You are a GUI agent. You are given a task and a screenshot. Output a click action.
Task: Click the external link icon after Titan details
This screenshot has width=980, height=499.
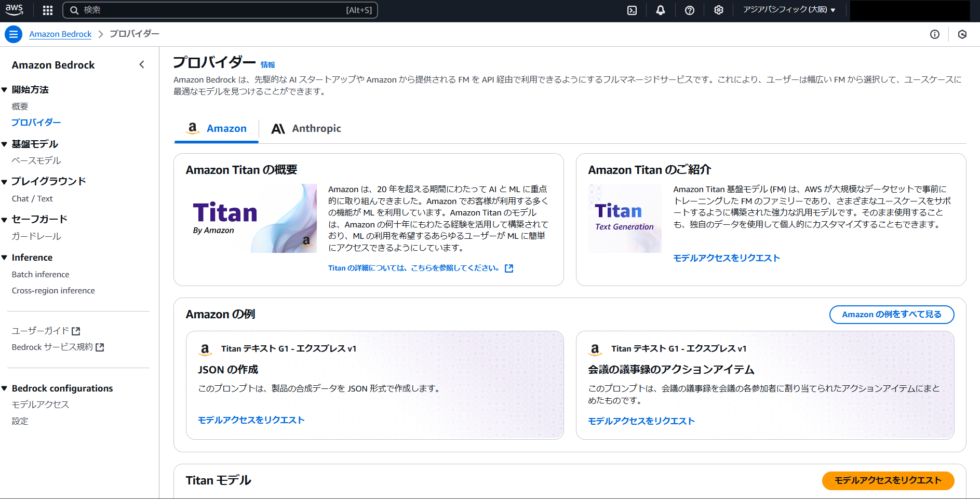click(509, 268)
